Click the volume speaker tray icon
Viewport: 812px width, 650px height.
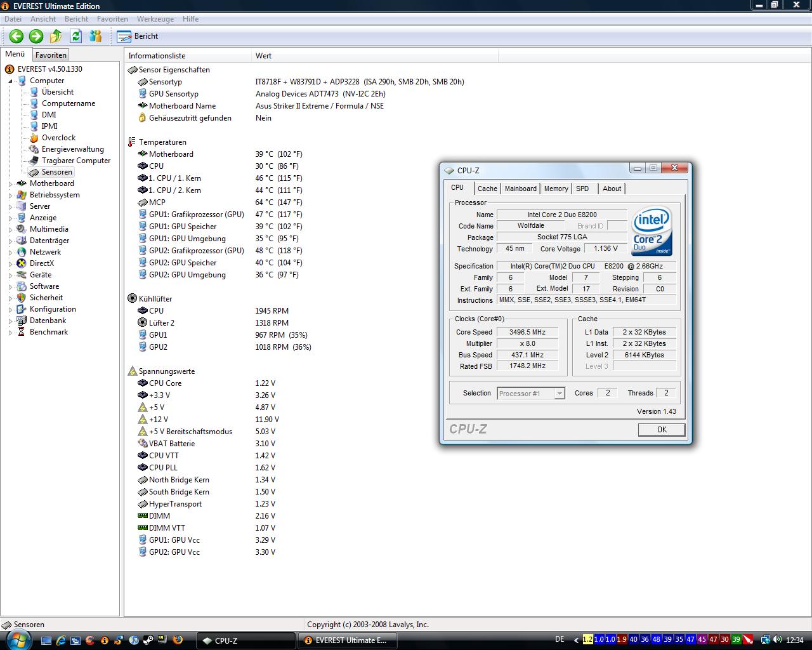[x=778, y=640]
